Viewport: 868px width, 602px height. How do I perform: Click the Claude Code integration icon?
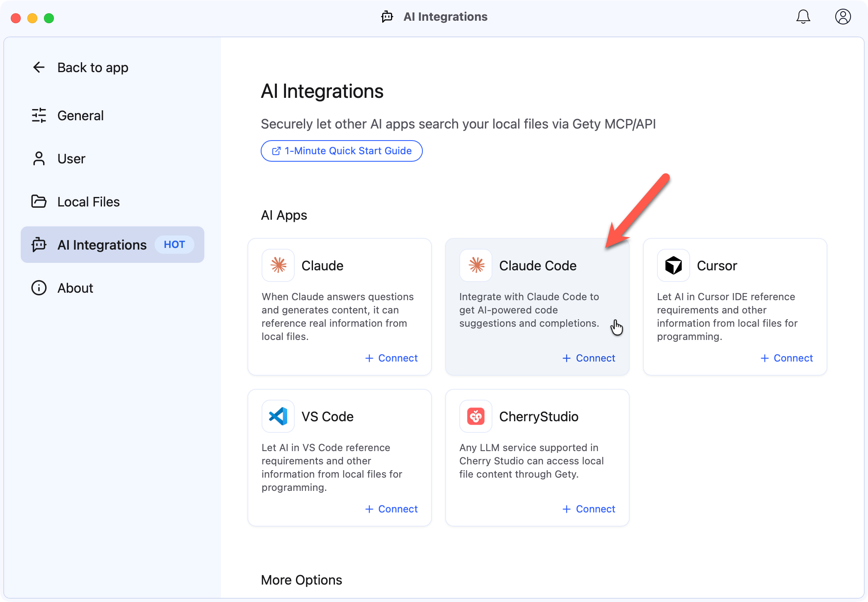[475, 265]
